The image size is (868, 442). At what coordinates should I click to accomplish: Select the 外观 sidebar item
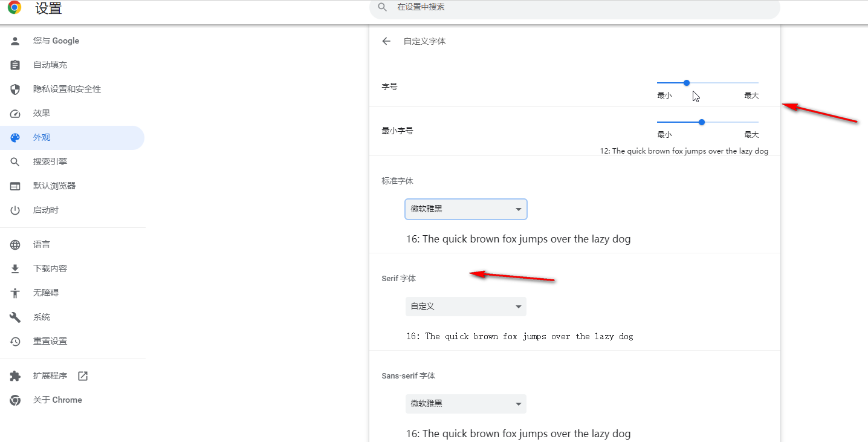pos(73,138)
